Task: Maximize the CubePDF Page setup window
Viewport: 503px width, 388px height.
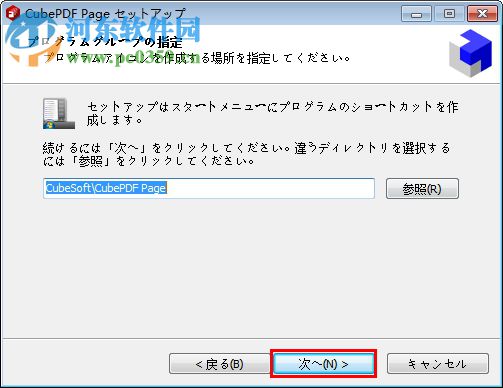Action: [x=449, y=14]
